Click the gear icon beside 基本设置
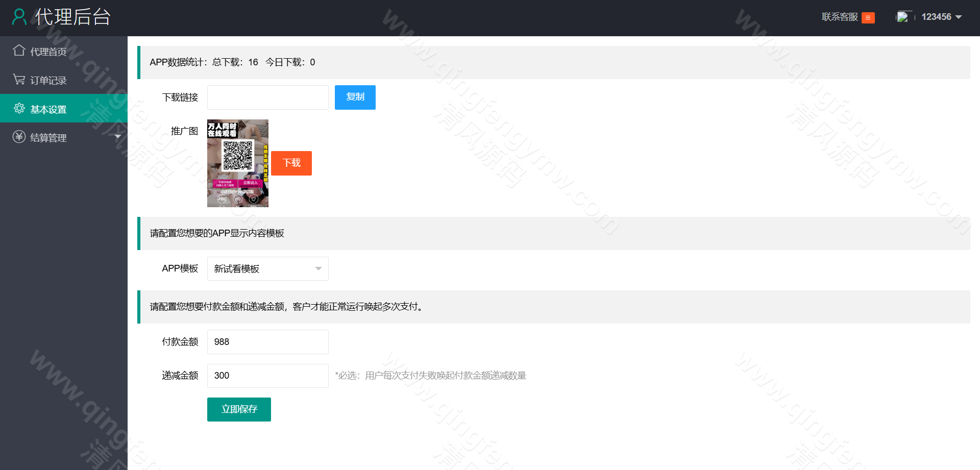This screenshot has width=980, height=470. (x=19, y=108)
